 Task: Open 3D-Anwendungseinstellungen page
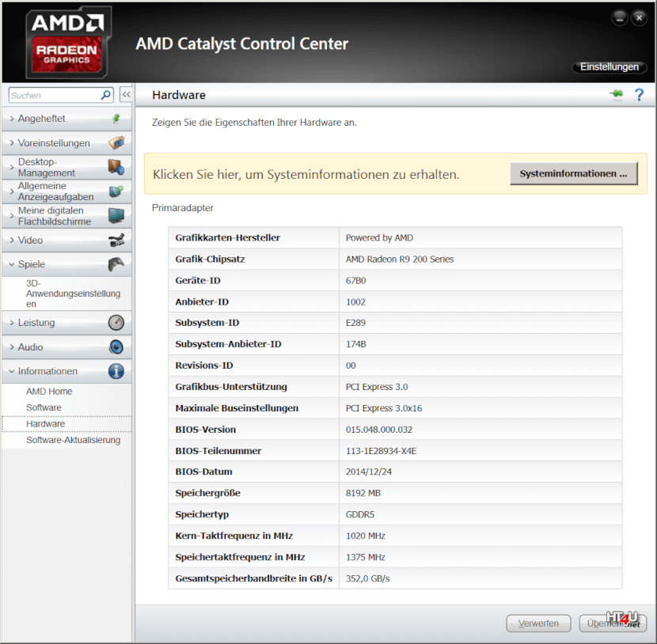click(73, 294)
